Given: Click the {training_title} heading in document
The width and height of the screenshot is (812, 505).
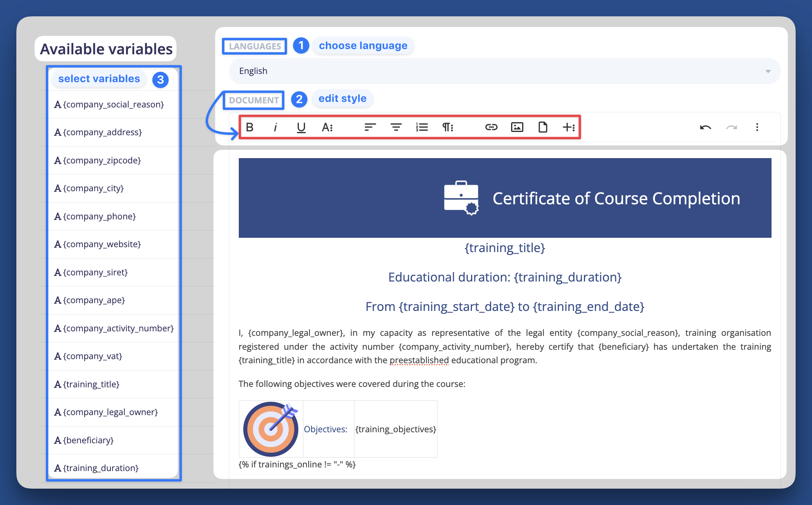Looking at the screenshot, I should point(505,248).
